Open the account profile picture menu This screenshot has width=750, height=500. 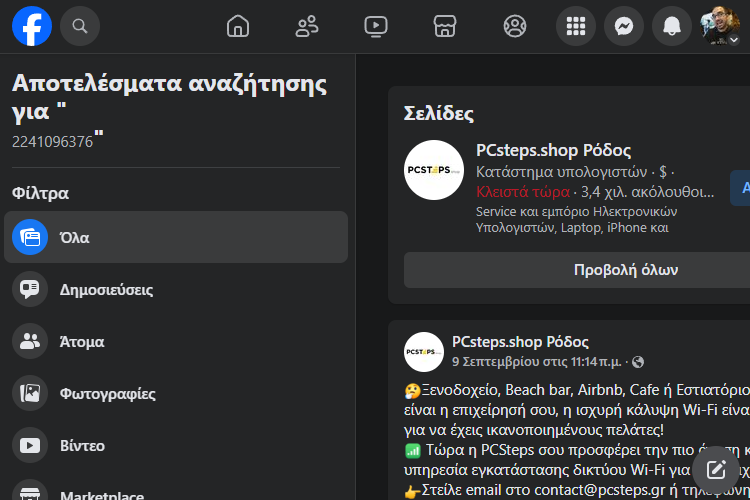[x=720, y=26]
